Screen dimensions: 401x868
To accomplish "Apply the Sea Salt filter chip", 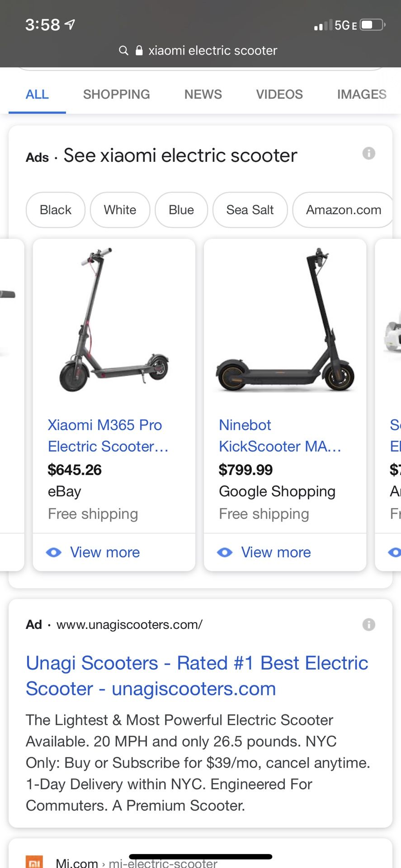I will pos(250,210).
